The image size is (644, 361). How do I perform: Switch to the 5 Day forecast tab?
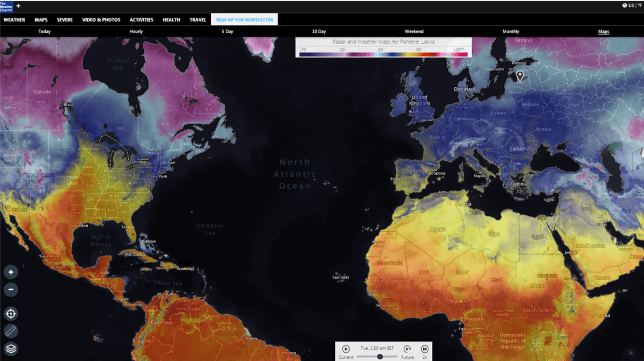227,32
